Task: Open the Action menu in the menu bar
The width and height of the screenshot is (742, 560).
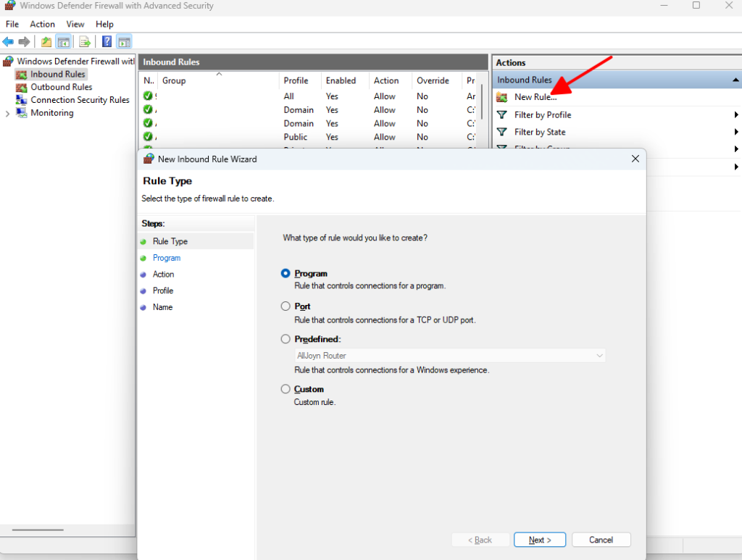Action: pyautogui.click(x=42, y=24)
